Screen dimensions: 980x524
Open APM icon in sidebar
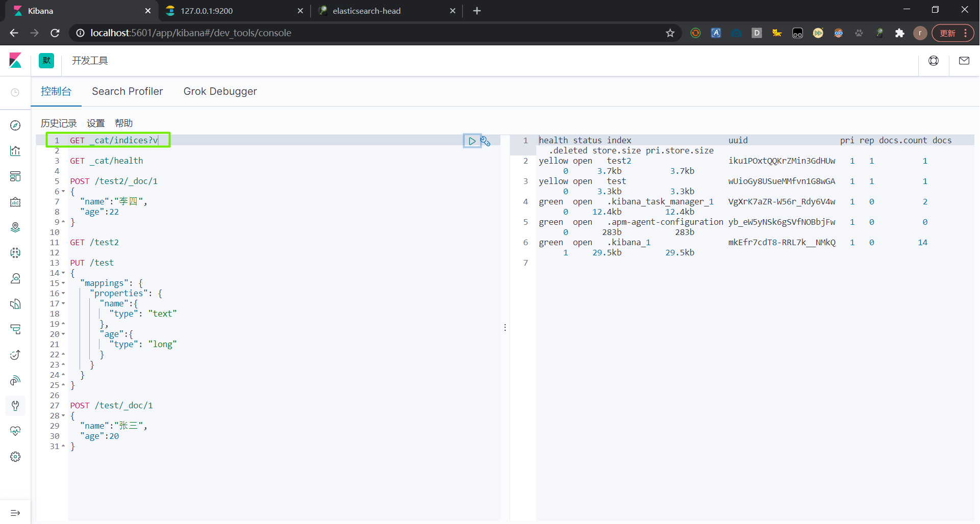[x=15, y=329]
